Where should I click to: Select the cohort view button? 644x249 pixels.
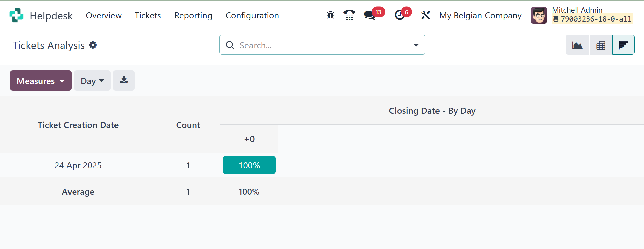[623, 45]
